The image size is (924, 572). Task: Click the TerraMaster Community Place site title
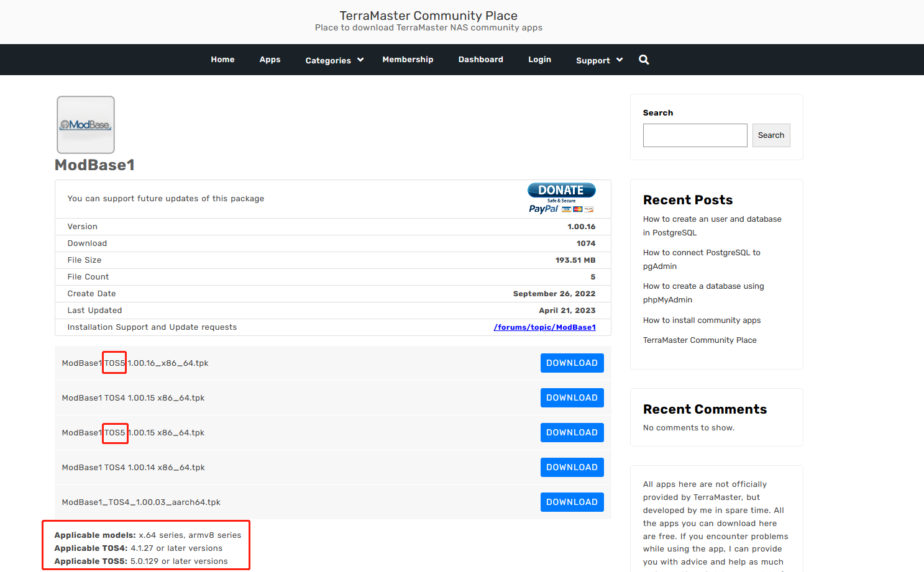pyautogui.click(x=429, y=16)
